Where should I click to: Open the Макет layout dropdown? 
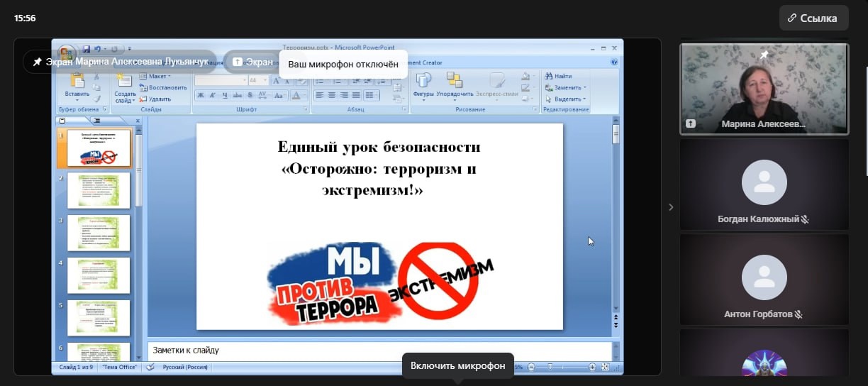155,76
